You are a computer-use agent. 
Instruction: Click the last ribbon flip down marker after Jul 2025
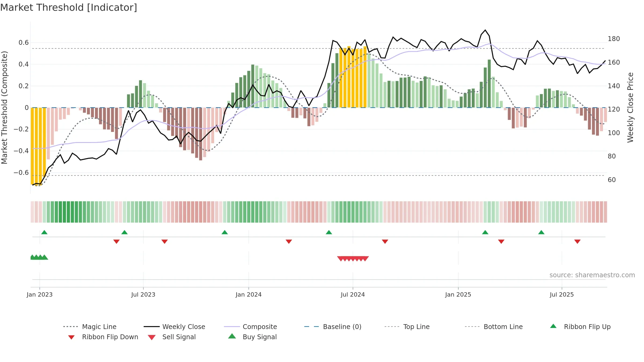point(577,242)
